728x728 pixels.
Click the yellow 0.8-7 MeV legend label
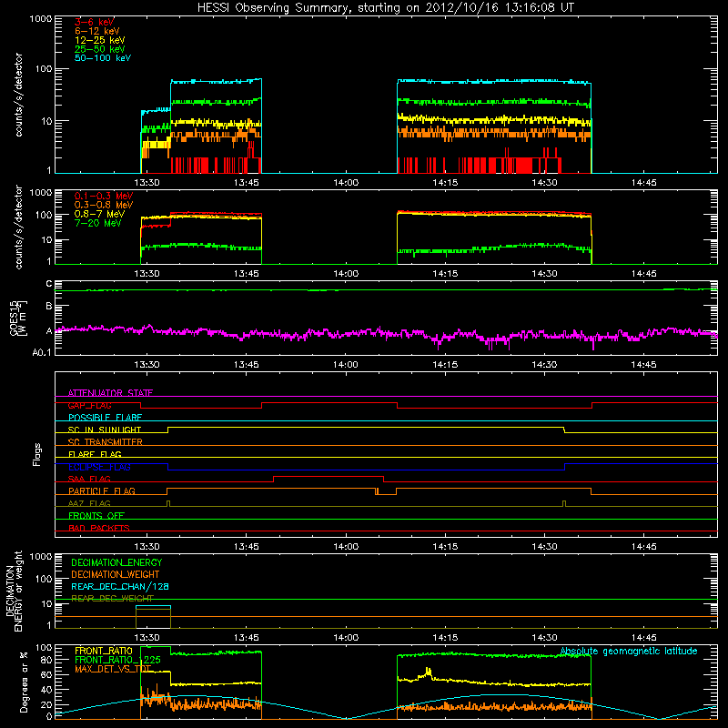[100, 214]
